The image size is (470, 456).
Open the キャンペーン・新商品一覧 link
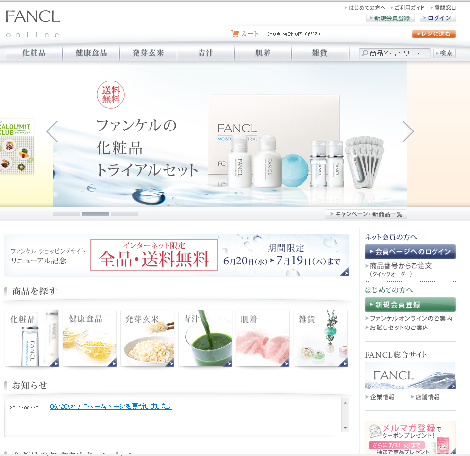pos(366,214)
